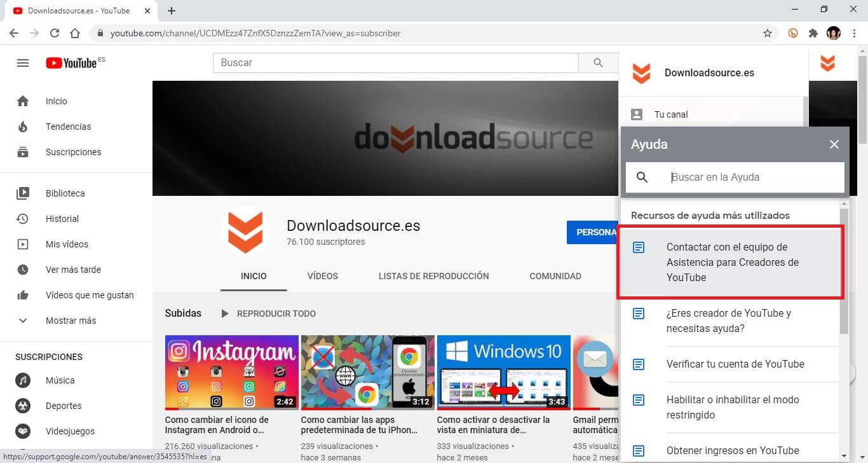The image size is (868, 463).
Task: Open Música subscription icon
Action: pos(23,380)
